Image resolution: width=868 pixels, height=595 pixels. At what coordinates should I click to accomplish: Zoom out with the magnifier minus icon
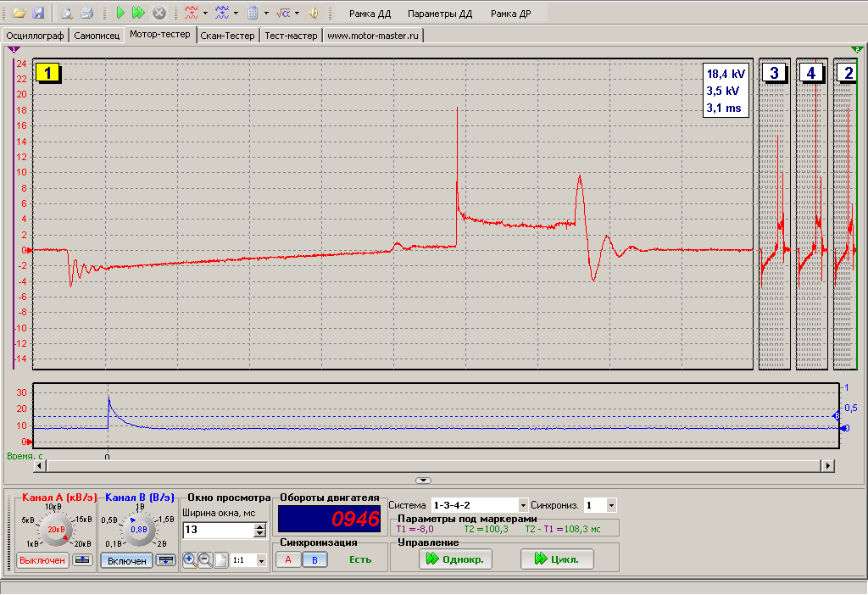point(205,560)
